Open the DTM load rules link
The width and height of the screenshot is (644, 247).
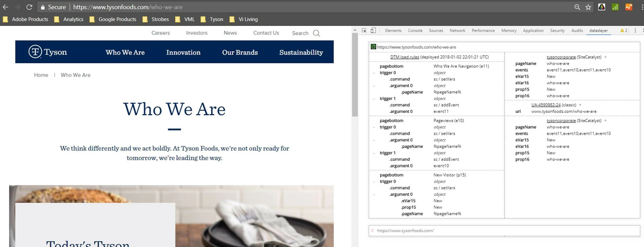point(405,57)
